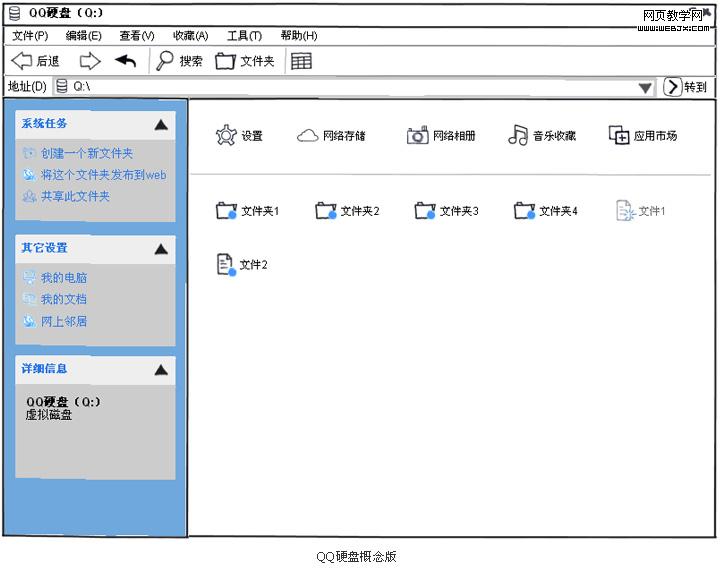Collapse the 详细信息 panel
The image size is (720, 588).
[x=161, y=370]
